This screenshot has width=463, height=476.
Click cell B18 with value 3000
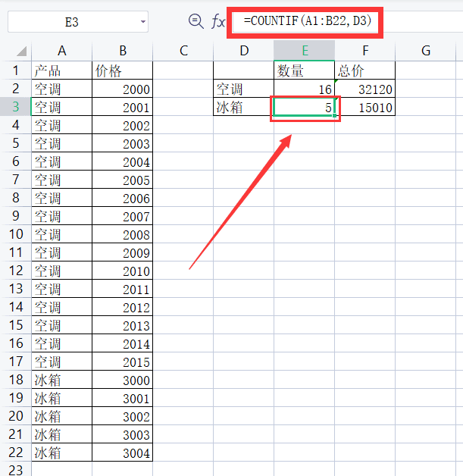coord(123,380)
